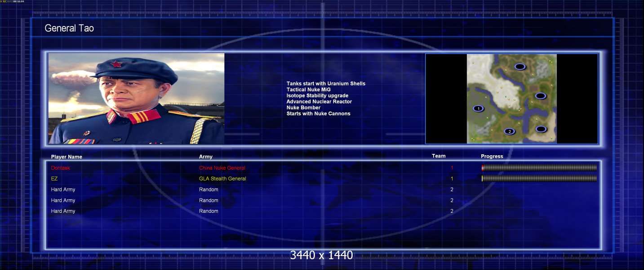Click 'Advanced Nuclear Reactor' text

[319, 102]
